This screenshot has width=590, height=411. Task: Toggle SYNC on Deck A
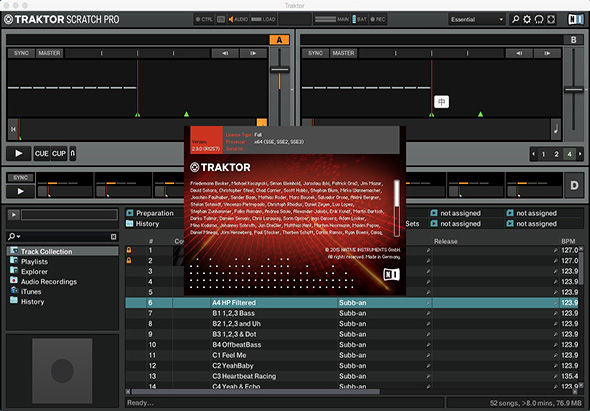pyautogui.click(x=21, y=53)
